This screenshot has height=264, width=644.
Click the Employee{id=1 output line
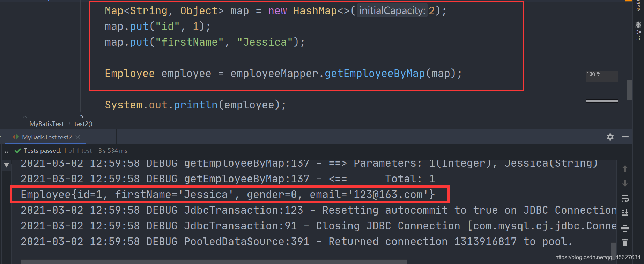coord(228,195)
